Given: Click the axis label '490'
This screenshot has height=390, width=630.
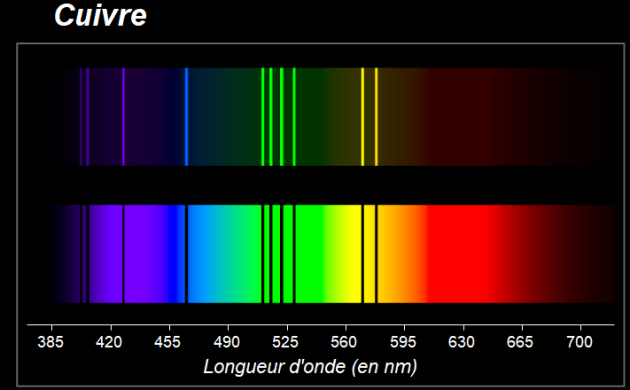Looking at the screenshot, I should tap(227, 342).
